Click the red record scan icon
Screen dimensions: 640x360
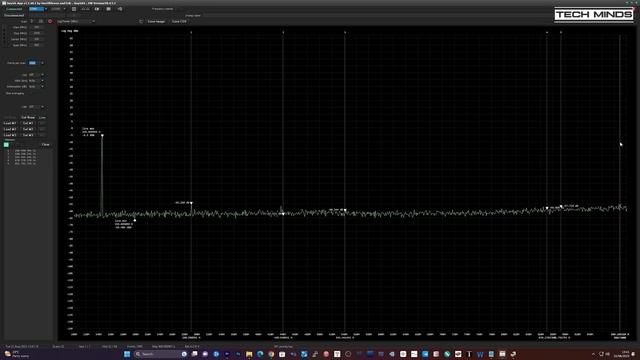(50, 21)
